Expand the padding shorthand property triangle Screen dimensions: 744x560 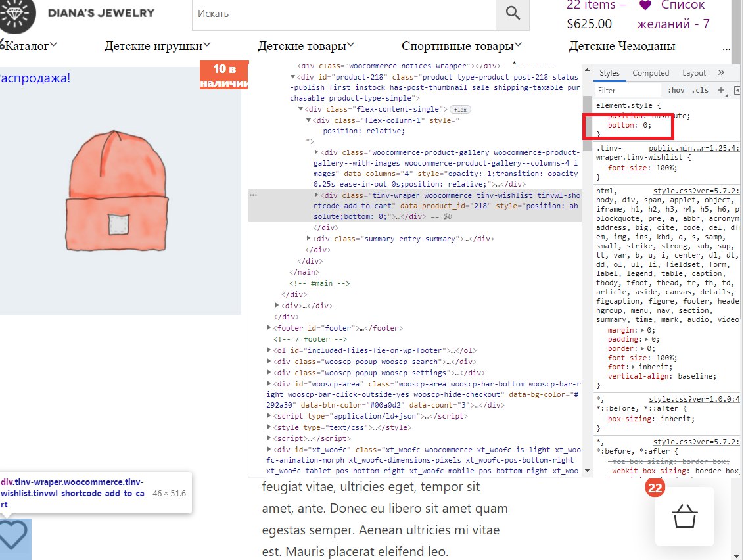pos(646,339)
